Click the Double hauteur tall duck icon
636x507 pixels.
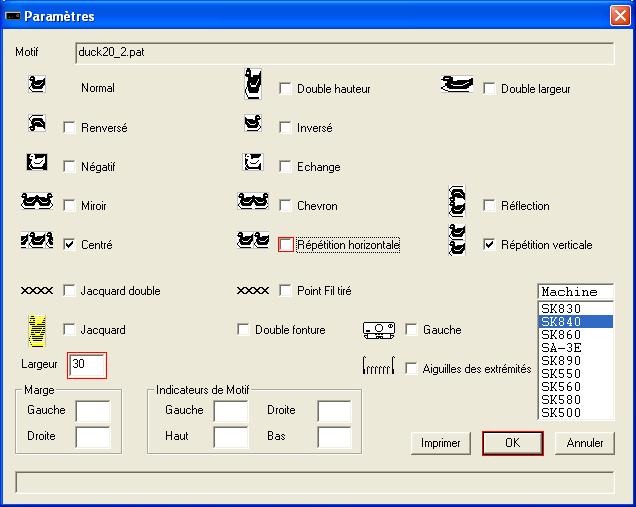click(254, 86)
